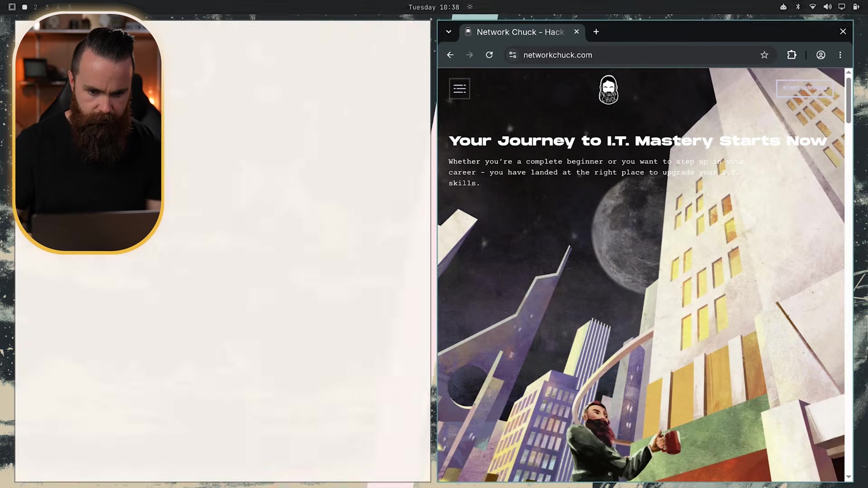
Task: Open the Tuesday 10:38 clock
Action: point(434,7)
